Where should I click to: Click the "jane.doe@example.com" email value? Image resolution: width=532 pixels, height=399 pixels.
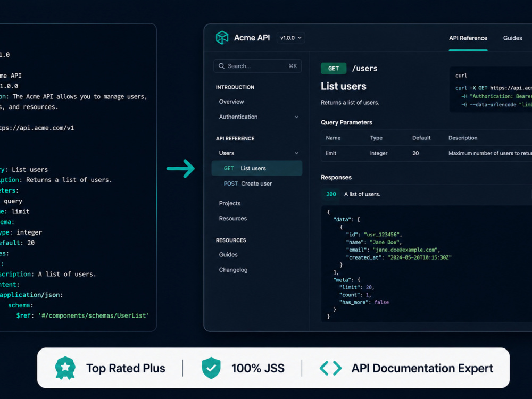coord(406,250)
